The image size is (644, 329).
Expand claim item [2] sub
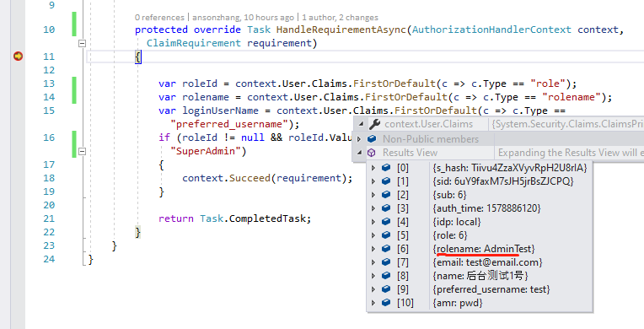tap(373, 195)
